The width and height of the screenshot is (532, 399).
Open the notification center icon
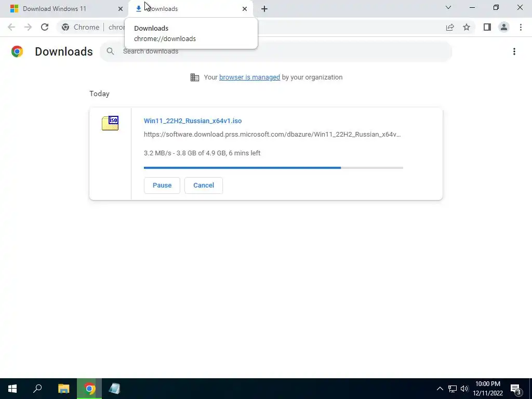pos(516,389)
